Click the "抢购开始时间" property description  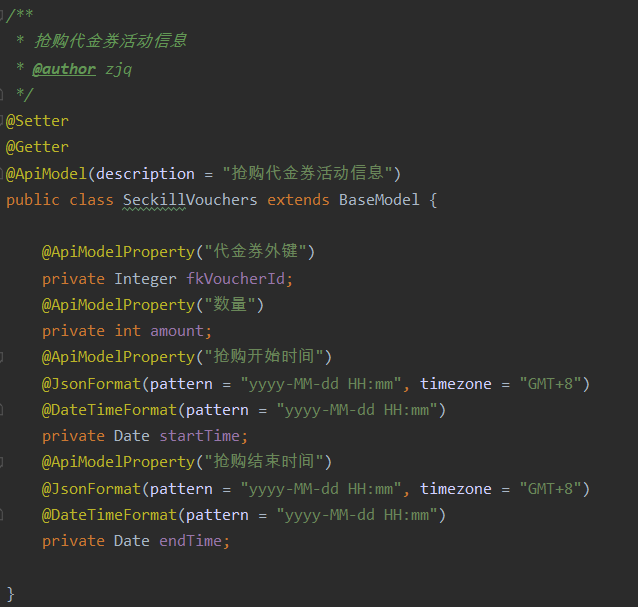click(x=264, y=356)
